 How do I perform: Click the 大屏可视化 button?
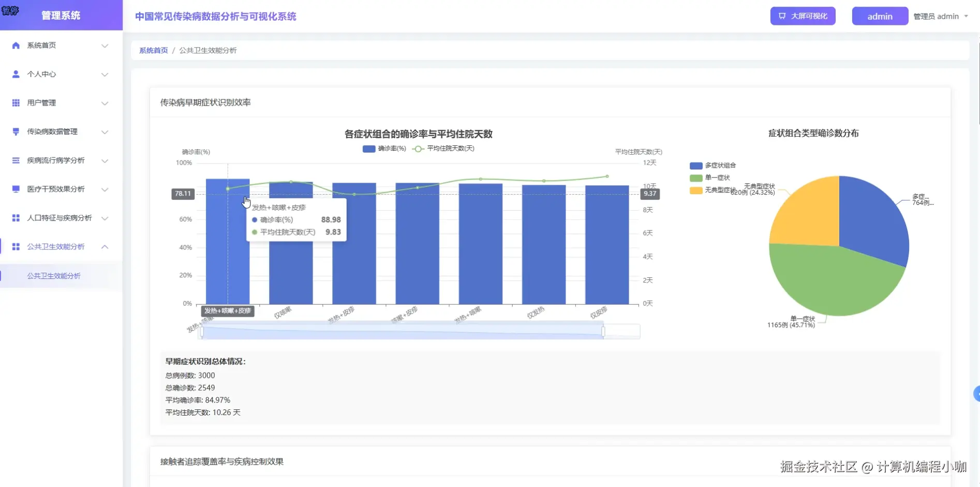point(803,16)
